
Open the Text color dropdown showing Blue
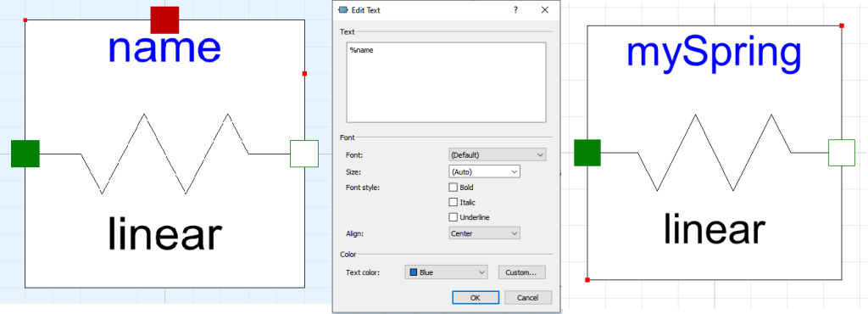tap(447, 272)
